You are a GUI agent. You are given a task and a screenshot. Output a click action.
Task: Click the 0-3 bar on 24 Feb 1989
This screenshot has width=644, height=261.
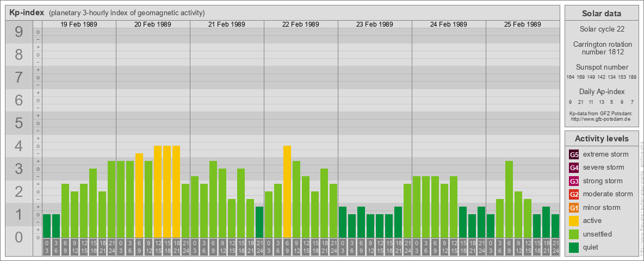click(417, 207)
